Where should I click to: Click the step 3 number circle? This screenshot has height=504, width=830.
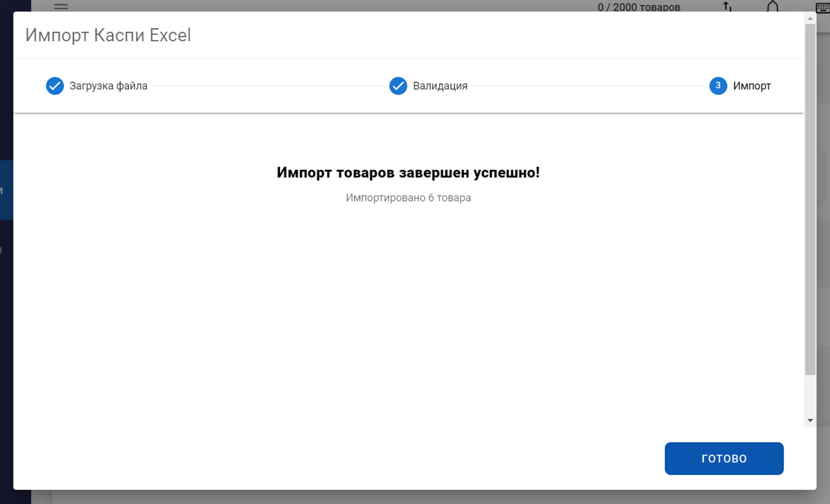point(718,86)
